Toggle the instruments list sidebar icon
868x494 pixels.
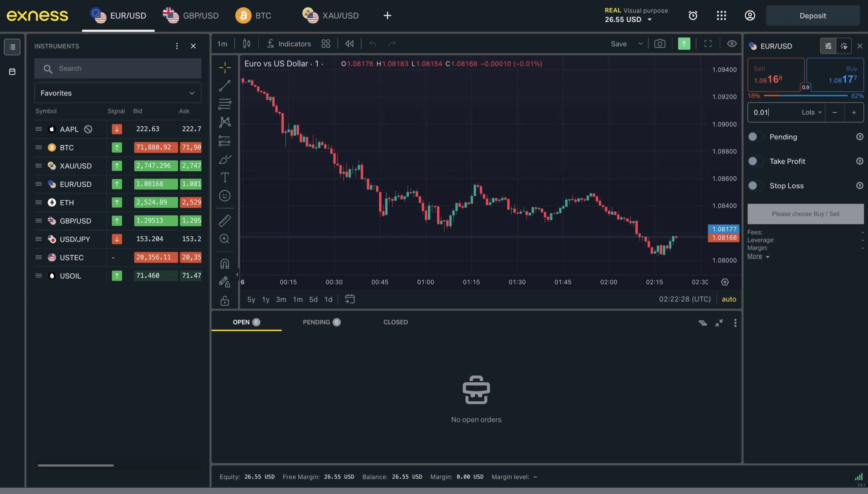(x=12, y=47)
